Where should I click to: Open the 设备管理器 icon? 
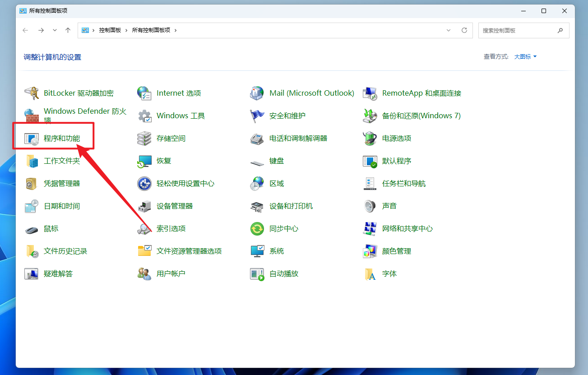pyautogui.click(x=144, y=206)
